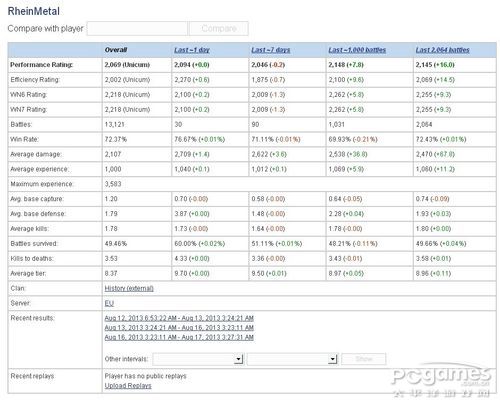Click the 'Battles survived:' row label
The image size is (500, 406).
coord(34,244)
